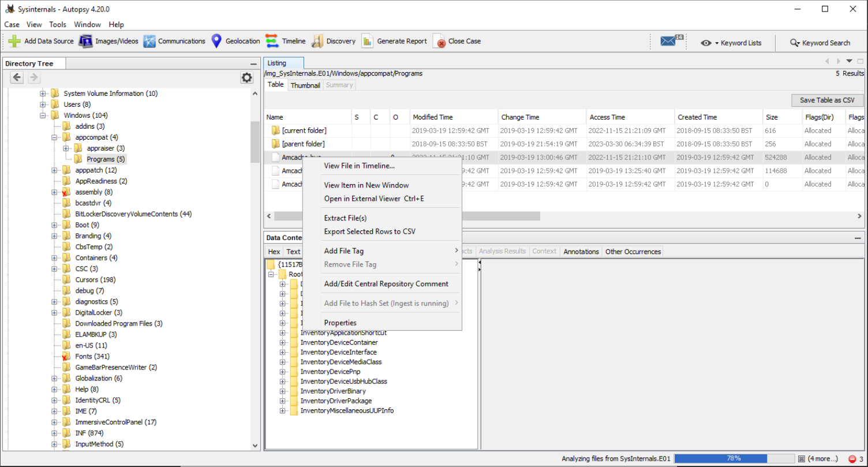Collapse the appcompat (4) tree node
The width and height of the screenshot is (868, 467).
tap(54, 137)
